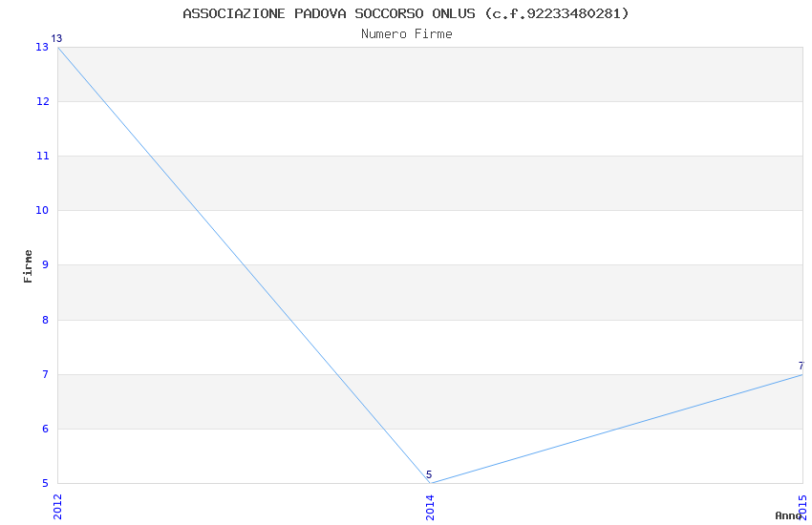Viewport: 812px width, 525px height.
Task: Click the y-axis tick label 12
Action: coord(42,101)
